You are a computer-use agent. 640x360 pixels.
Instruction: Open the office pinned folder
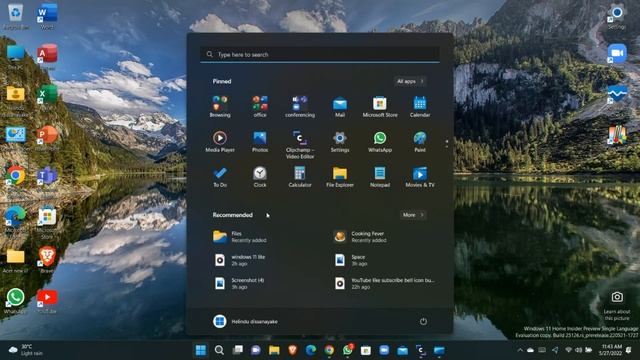point(260,107)
